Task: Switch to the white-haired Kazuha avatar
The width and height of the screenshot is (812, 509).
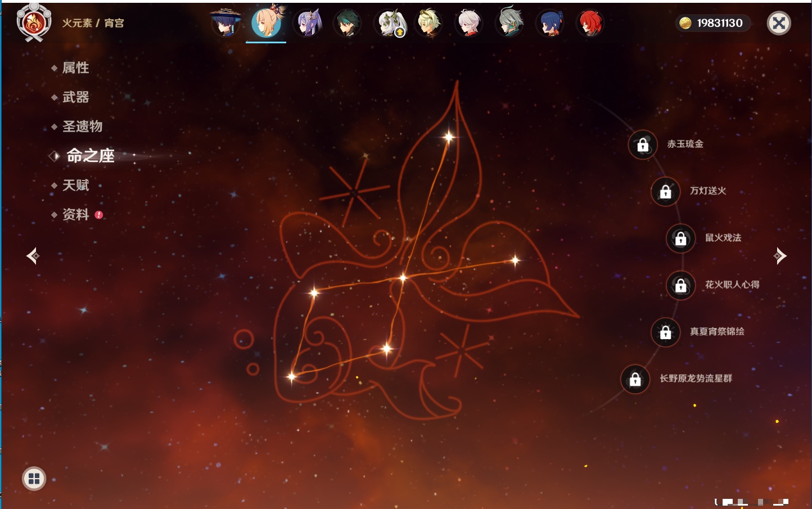Action: [x=468, y=23]
